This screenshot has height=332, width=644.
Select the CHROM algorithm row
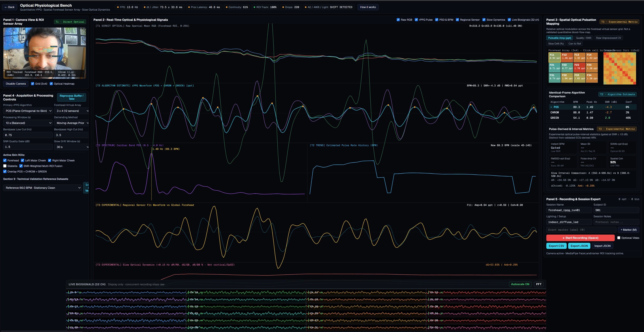tap(593, 112)
